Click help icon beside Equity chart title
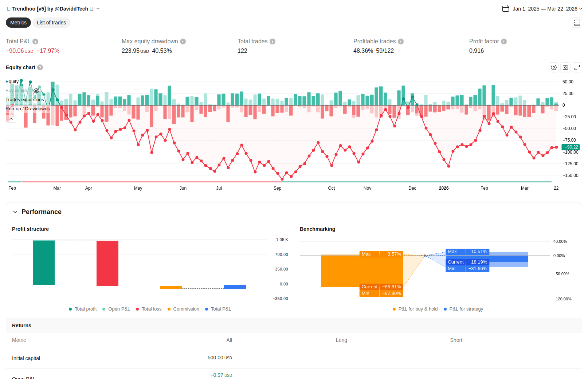The height and width of the screenshot is (379, 588). click(x=40, y=67)
